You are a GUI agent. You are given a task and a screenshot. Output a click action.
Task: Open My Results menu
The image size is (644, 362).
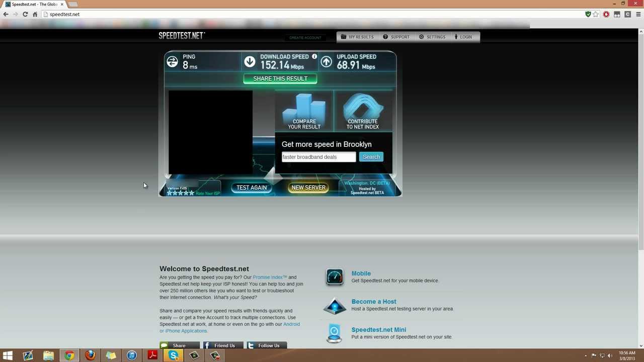pos(357,37)
